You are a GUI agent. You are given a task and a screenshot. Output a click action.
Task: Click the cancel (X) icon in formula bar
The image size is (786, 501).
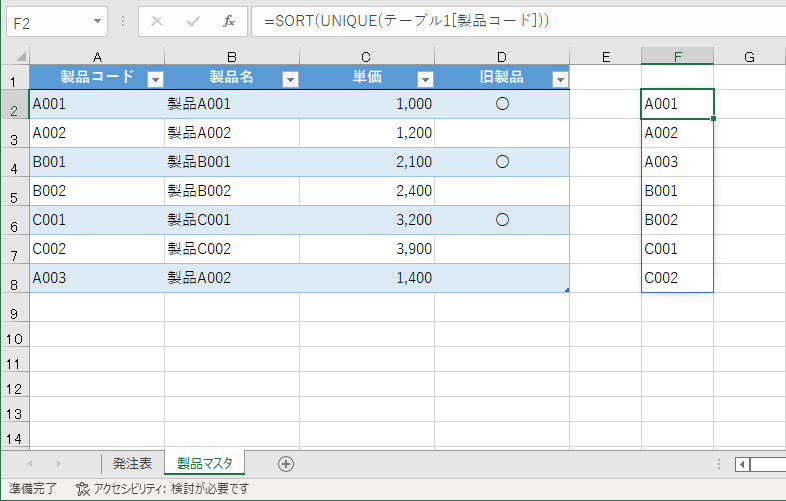point(157,21)
